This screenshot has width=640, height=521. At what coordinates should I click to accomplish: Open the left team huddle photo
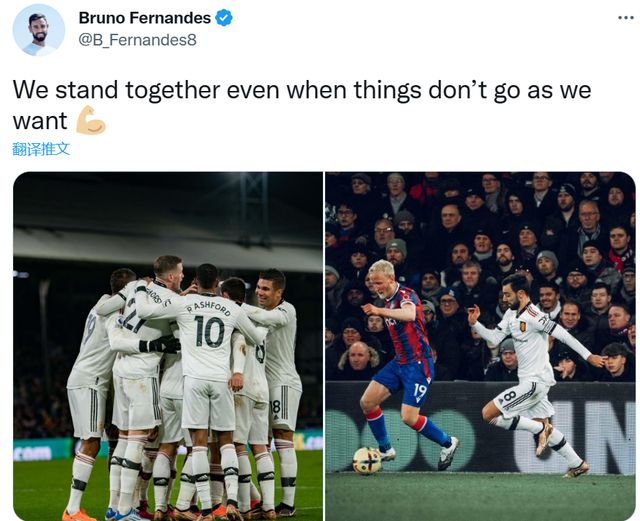[168, 346]
